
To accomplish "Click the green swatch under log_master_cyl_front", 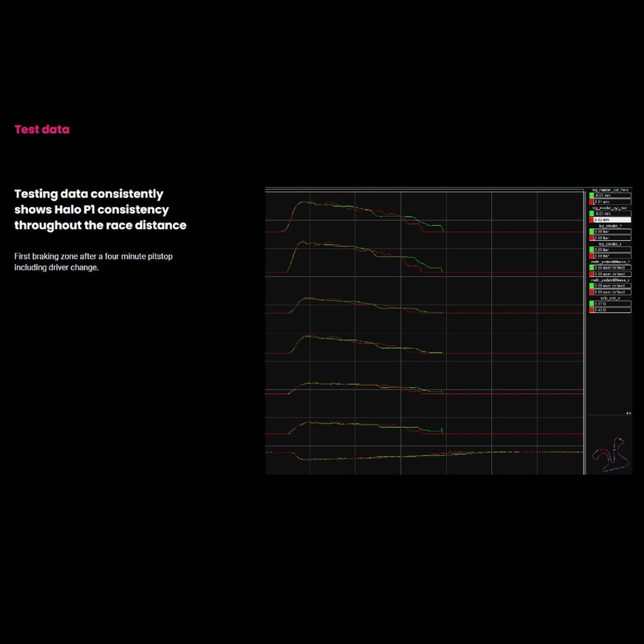I will (x=591, y=196).
